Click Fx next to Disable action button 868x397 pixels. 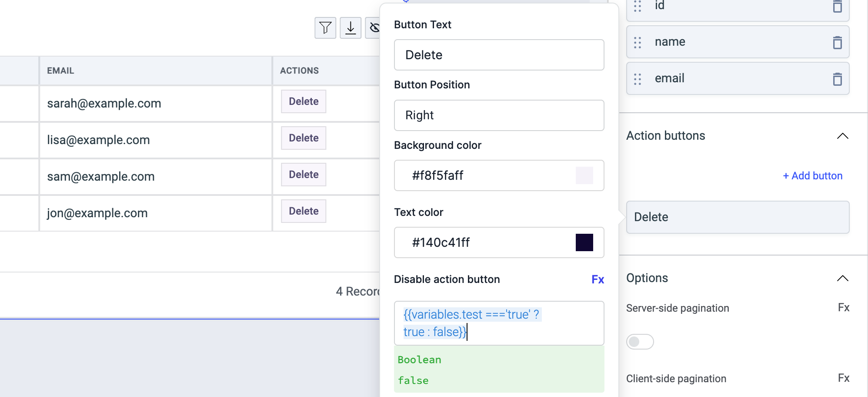tap(598, 279)
